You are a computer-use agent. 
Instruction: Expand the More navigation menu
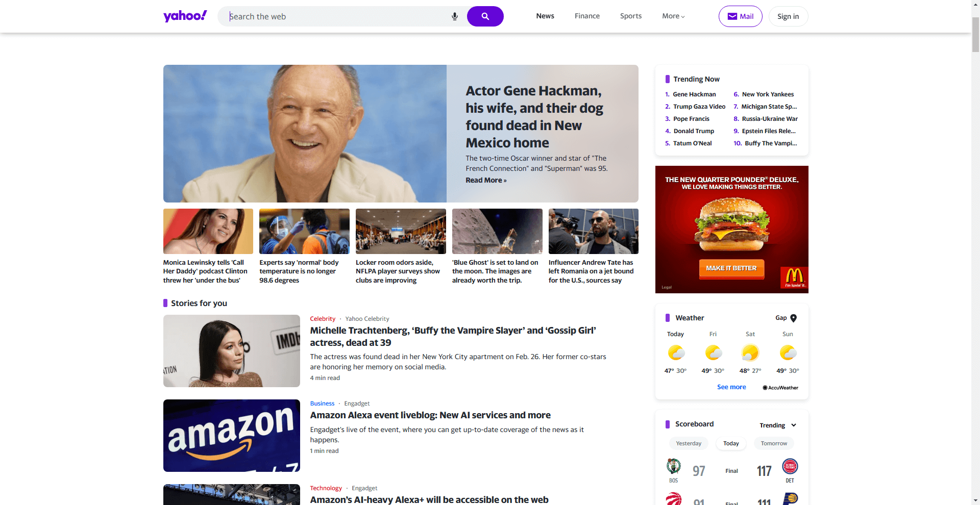[x=673, y=16]
